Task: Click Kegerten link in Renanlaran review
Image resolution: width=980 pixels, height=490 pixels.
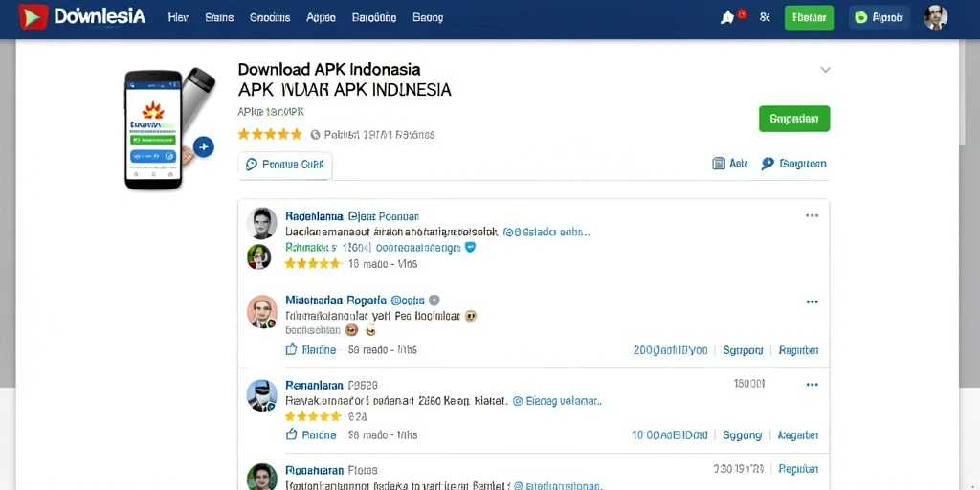Action: coord(799,435)
